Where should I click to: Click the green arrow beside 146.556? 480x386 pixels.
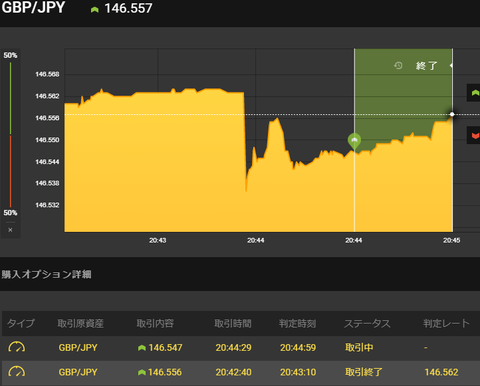tap(142, 372)
